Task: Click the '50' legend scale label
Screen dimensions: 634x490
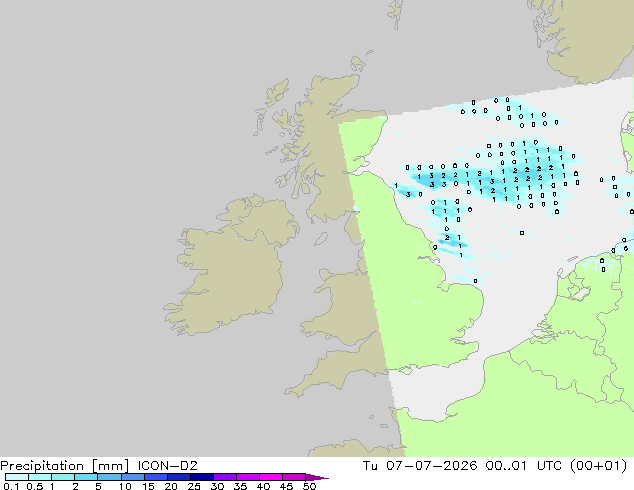Action: 309,486
